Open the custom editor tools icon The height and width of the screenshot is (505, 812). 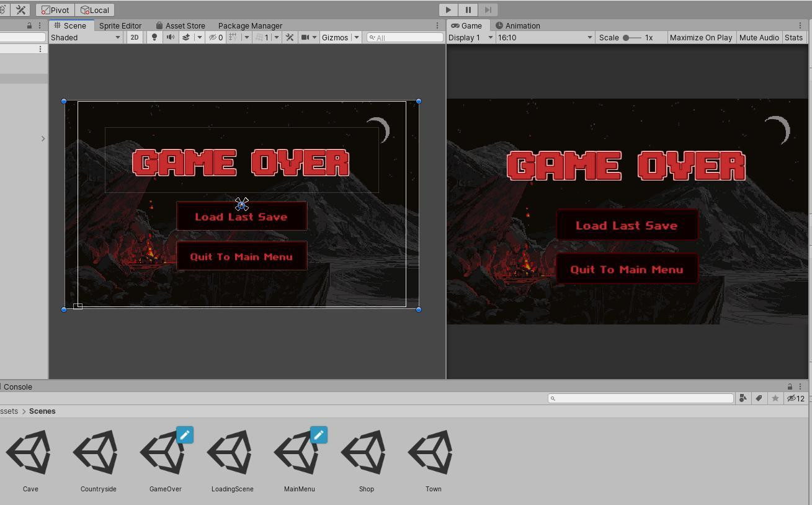tap(20, 10)
